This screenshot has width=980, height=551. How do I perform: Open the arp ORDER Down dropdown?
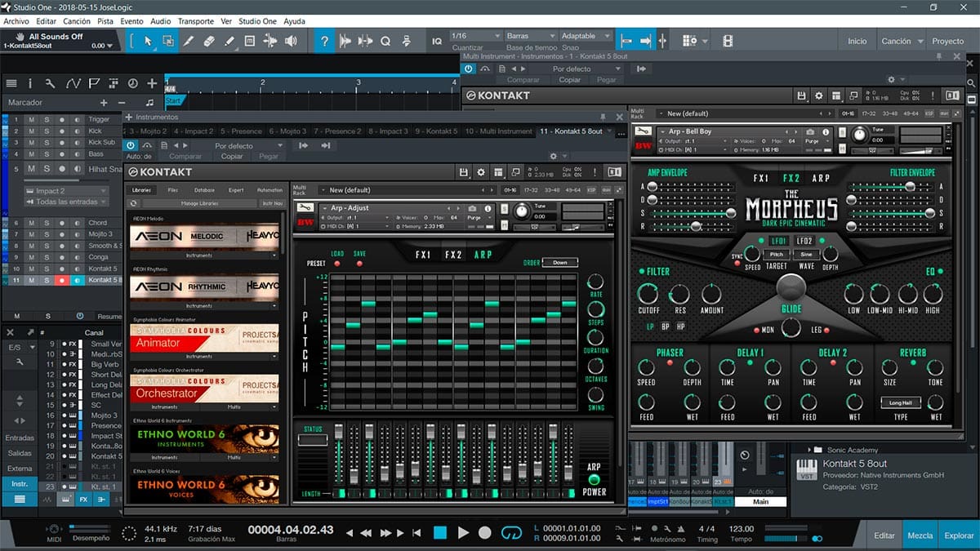tap(559, 262)
